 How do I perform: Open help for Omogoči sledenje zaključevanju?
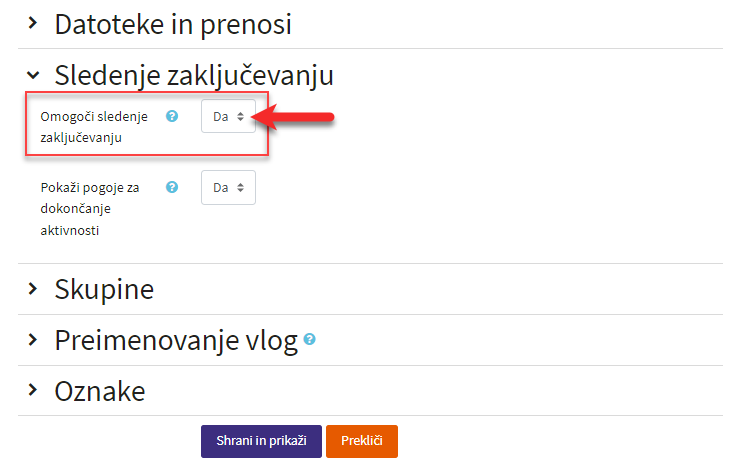click(172, 116)
